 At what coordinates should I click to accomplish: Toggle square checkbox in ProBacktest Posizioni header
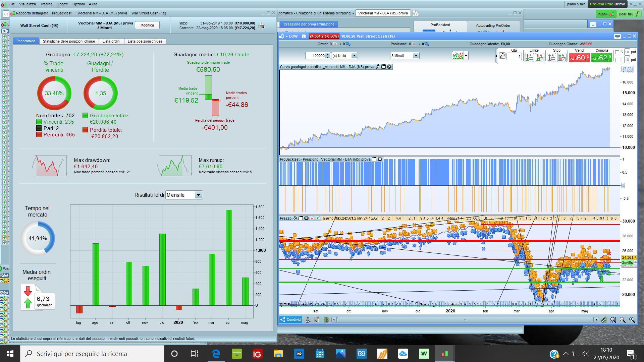(x=374, y=160)
